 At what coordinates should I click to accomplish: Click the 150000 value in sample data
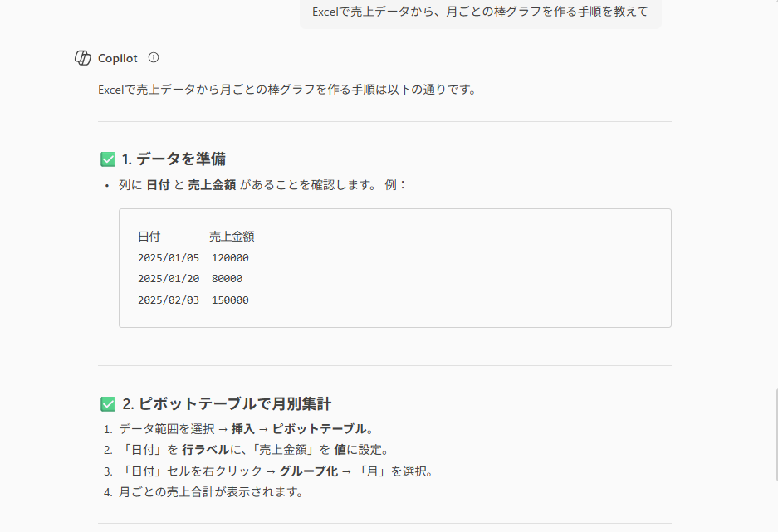tap(230, 300)
